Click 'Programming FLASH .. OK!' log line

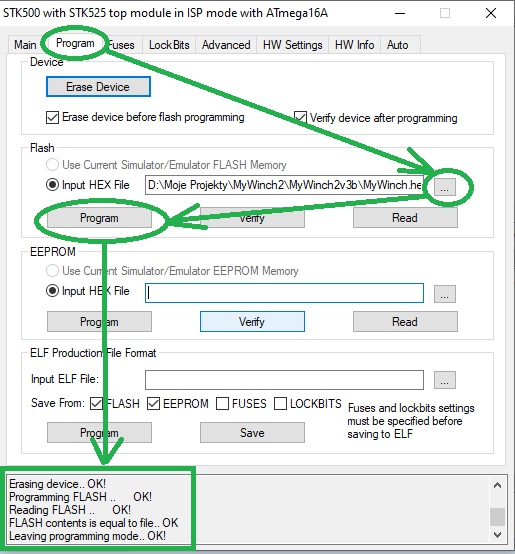[81, 497]
